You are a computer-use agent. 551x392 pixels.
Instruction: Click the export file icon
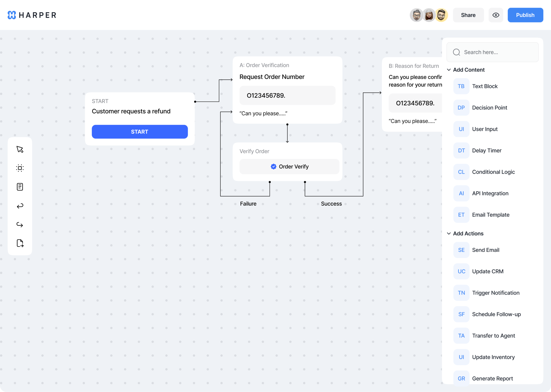tap(20, 243)
